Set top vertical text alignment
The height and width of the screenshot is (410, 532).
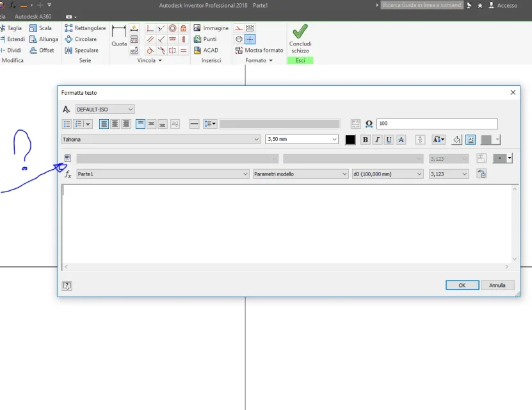[140, 124]
